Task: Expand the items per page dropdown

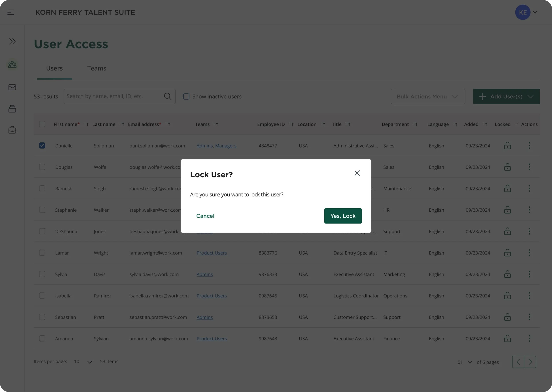Action: click(89, 362)
